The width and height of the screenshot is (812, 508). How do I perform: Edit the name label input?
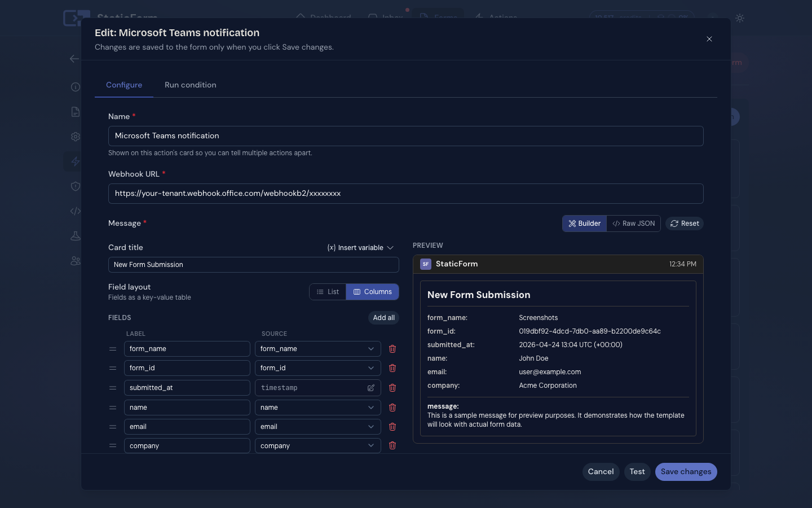coord(187,408)
